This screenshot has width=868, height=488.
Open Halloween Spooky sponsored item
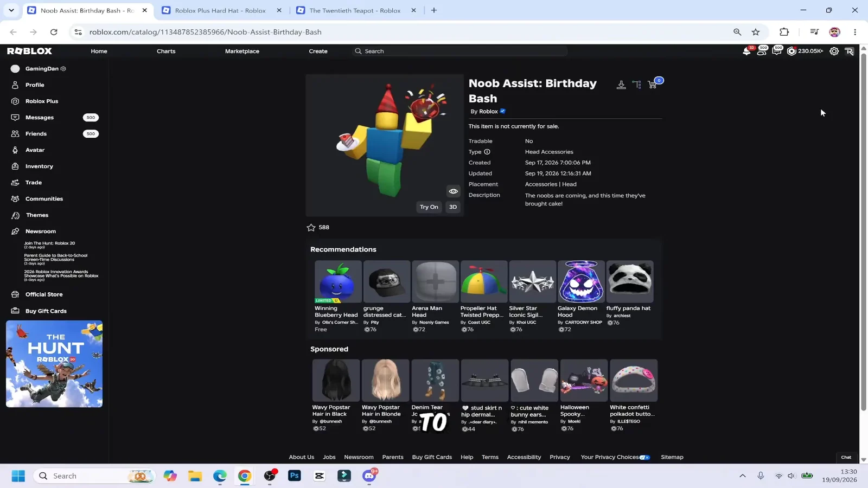point(584,395)
